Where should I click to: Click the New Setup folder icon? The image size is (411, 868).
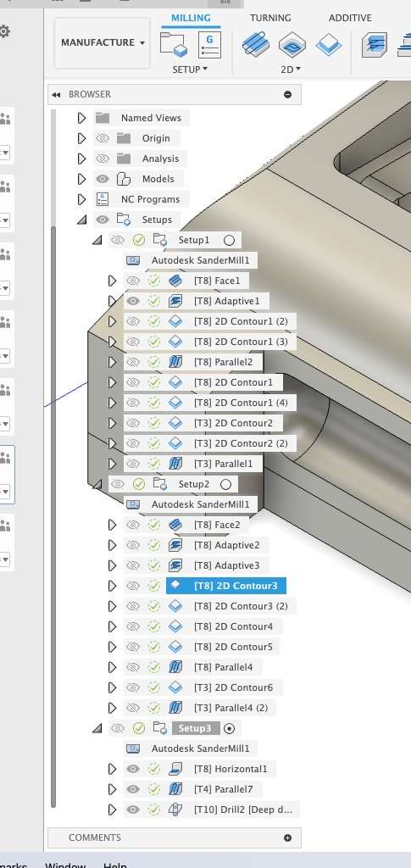[174, 45]
